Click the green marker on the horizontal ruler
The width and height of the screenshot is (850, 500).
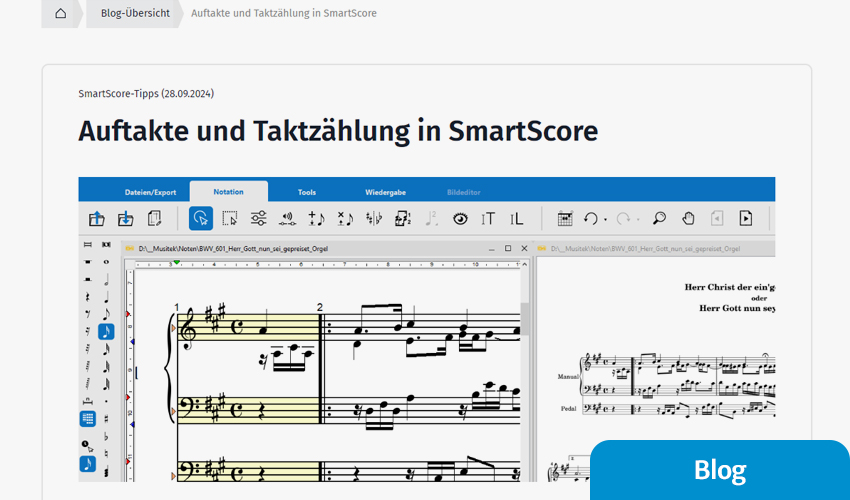point(176,263)
